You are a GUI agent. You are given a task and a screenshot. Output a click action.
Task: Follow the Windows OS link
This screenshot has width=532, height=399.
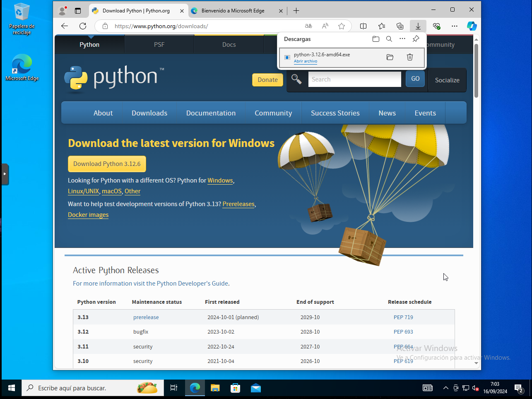click(x=220, y=180)
